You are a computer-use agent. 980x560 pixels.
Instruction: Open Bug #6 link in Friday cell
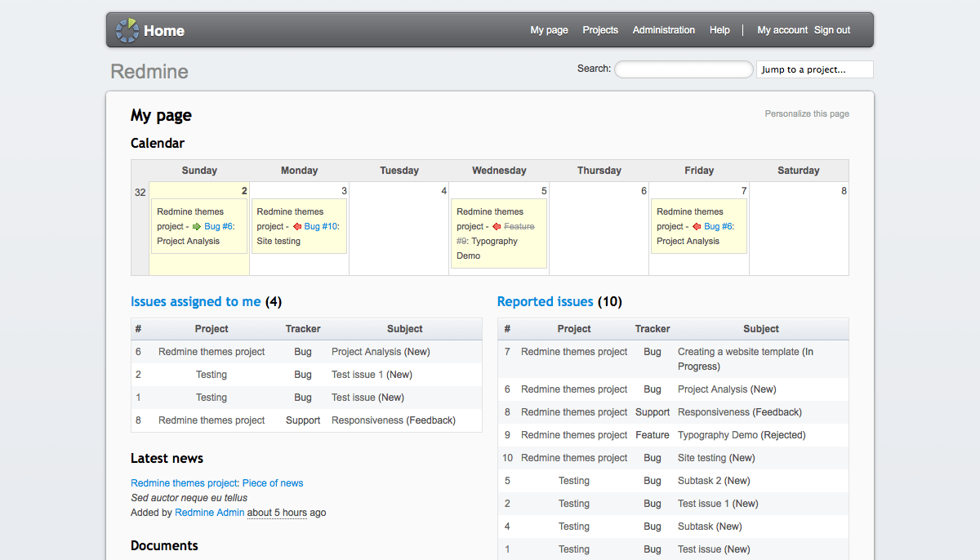click(719, 226)
